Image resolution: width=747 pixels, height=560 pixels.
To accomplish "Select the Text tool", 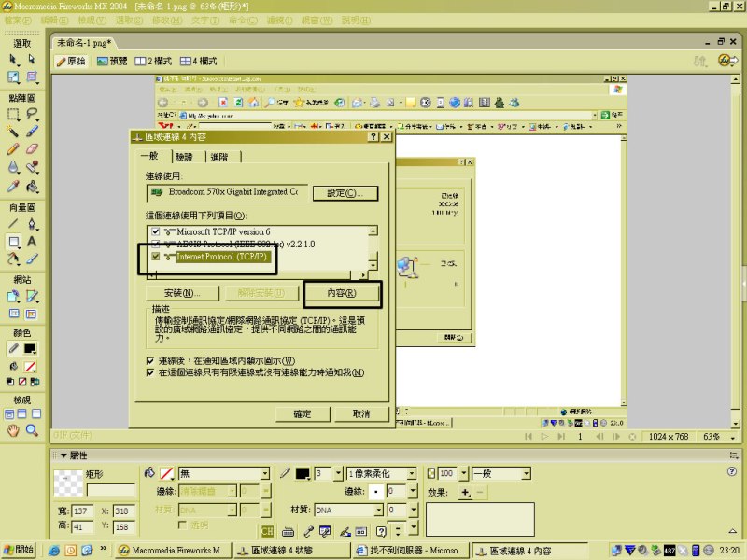I will (x=32, y=242).
